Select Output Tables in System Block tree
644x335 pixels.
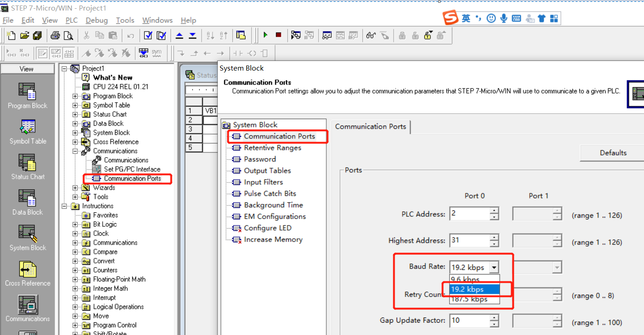point(267,170)
